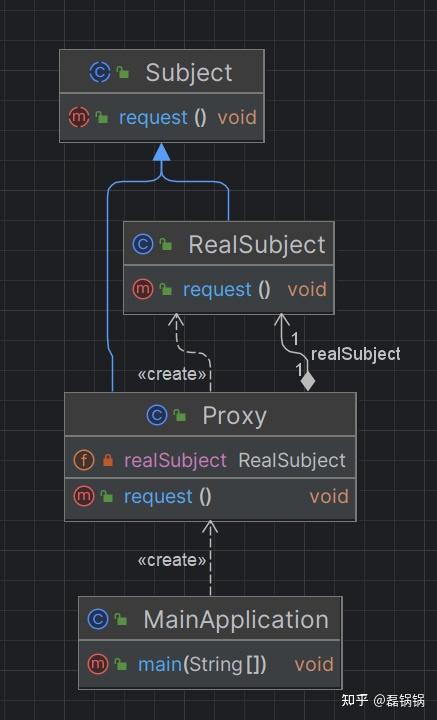
Task: Click the class icon beside Subject
Action: 100,73
